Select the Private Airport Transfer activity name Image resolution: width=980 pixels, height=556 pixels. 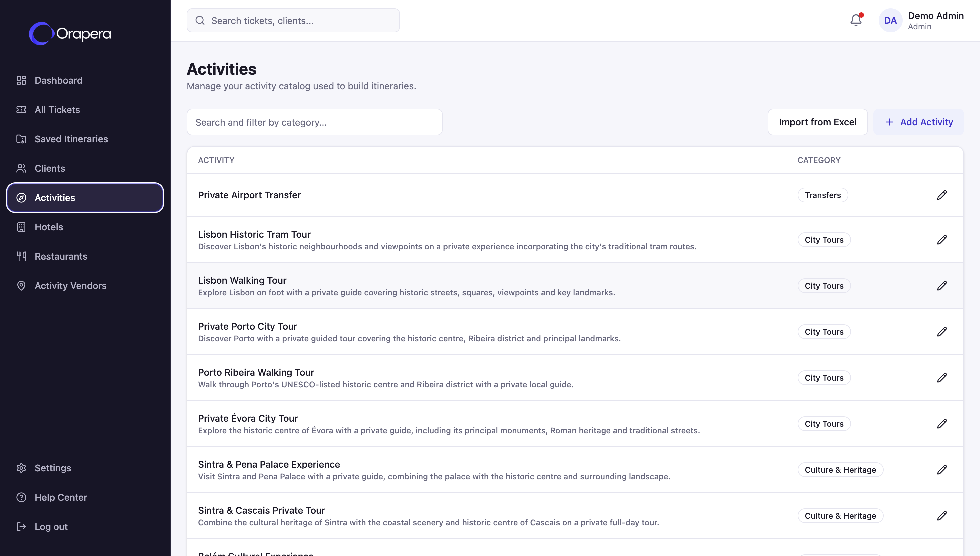point(249,195)
